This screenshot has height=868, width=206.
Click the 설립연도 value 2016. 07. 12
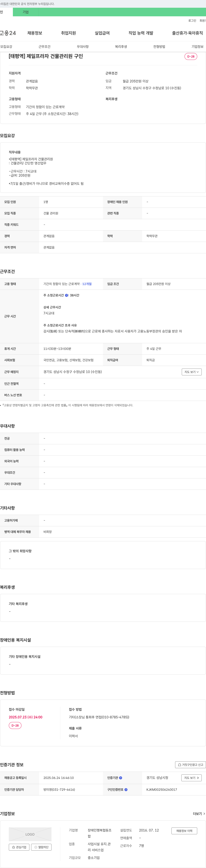(149, 830)
